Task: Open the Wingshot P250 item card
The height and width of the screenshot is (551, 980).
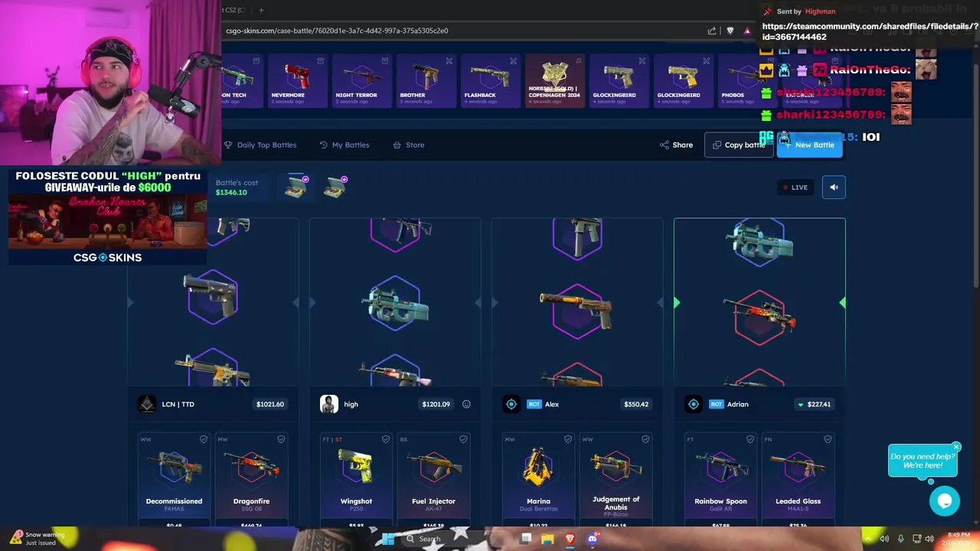Action: (x=356, y=480)
